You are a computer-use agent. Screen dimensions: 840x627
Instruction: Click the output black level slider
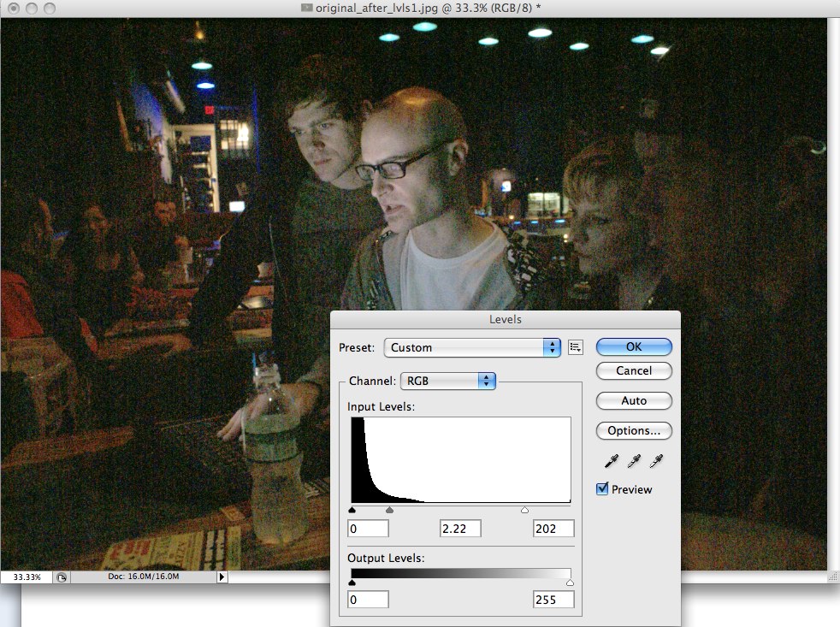tap(352, 583)
